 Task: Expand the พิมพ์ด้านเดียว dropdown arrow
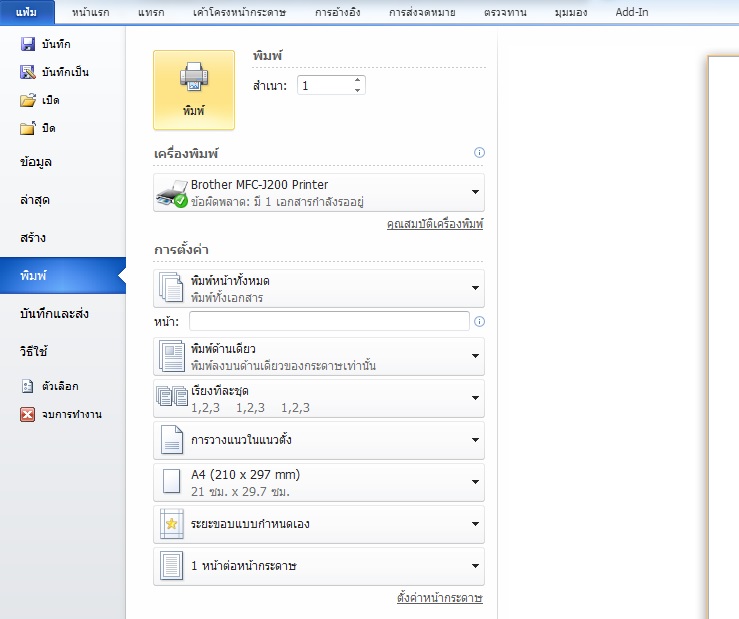[x=475, y=356]
